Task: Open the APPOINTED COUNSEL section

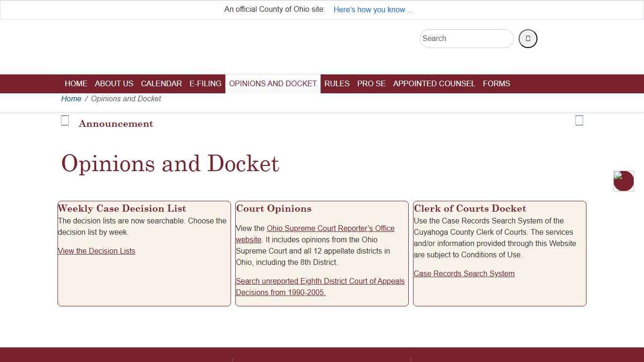Action: click(x=434, y=83)
